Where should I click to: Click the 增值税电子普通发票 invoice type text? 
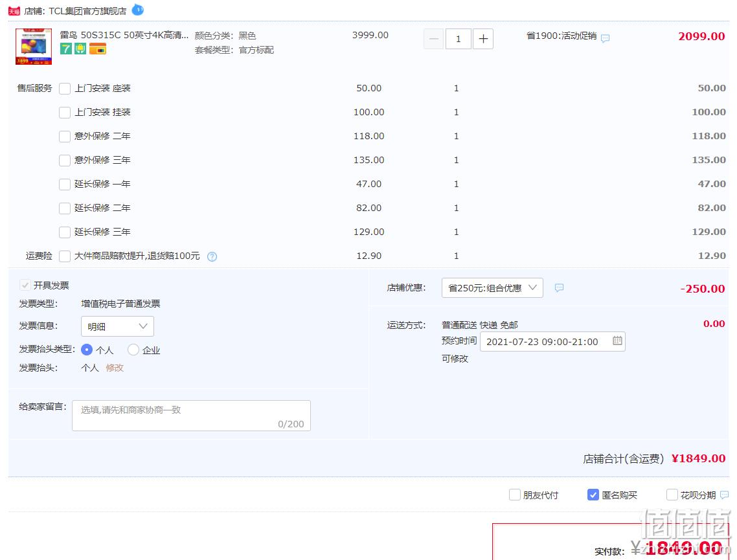point(120,304)
